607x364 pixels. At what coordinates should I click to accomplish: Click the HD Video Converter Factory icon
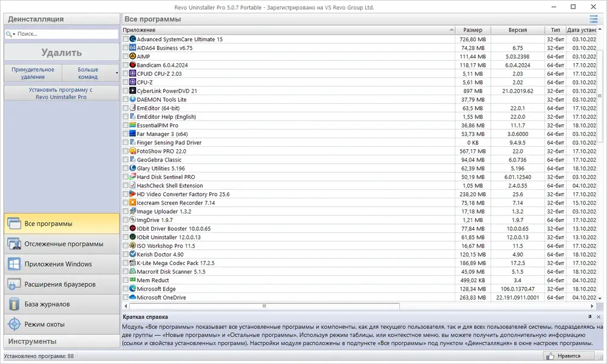point(133,194)
